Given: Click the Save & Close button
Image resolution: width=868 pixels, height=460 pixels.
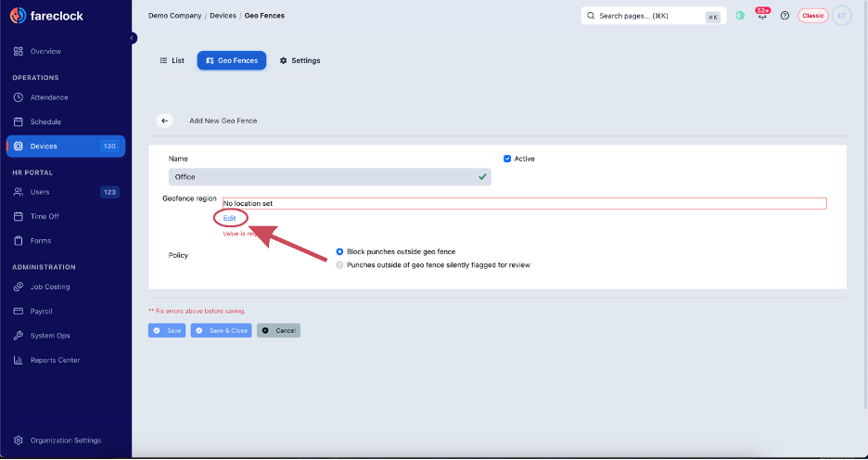Looking at the screenshot, I should point(222,330).
